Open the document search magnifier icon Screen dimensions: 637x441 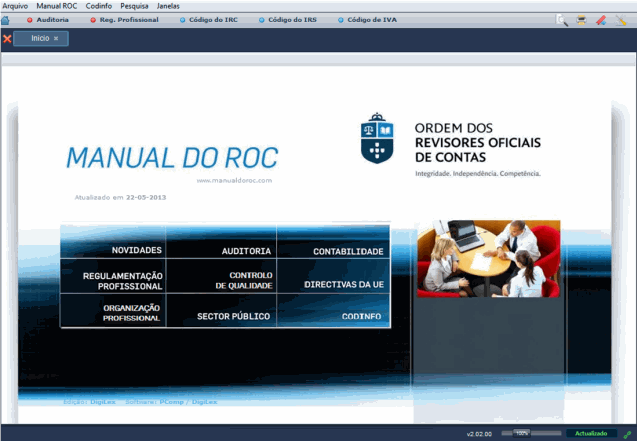[x=562, y=20]
